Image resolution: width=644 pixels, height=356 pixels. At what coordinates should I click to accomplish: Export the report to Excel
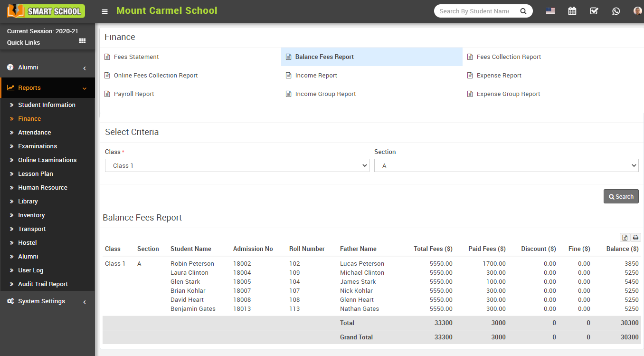[x=625, y=237]
